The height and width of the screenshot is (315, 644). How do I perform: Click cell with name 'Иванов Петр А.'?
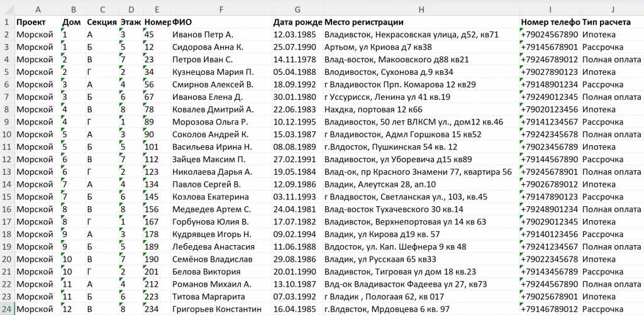pyautogui.click(x=221, y=35)
